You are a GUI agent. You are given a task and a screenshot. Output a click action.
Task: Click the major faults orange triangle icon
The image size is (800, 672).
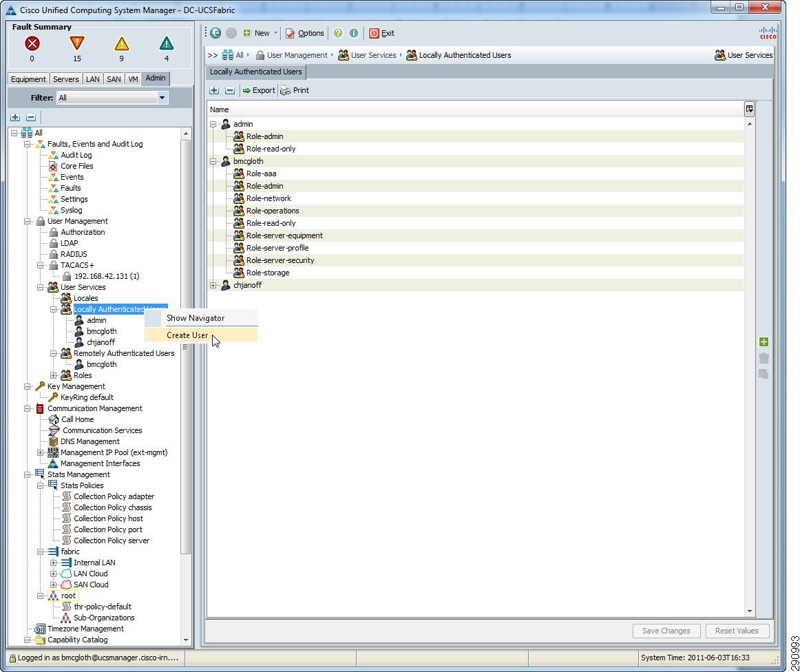77,43
